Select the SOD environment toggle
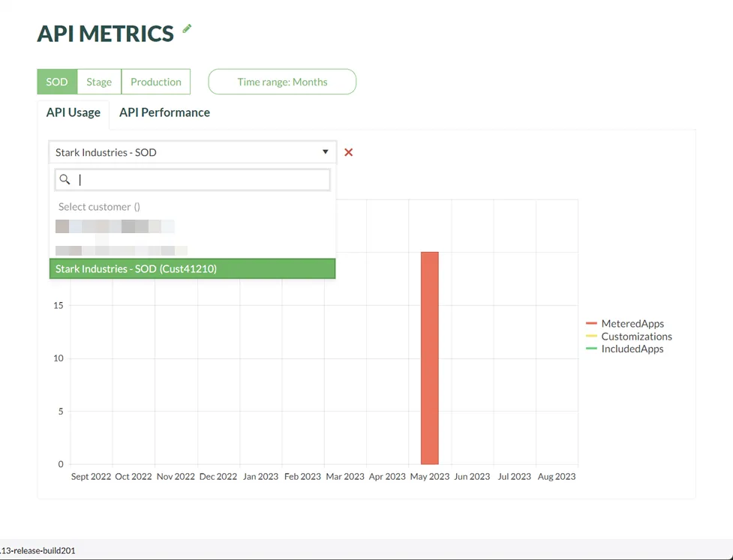The image size is (733, 560). pos(57,82)
